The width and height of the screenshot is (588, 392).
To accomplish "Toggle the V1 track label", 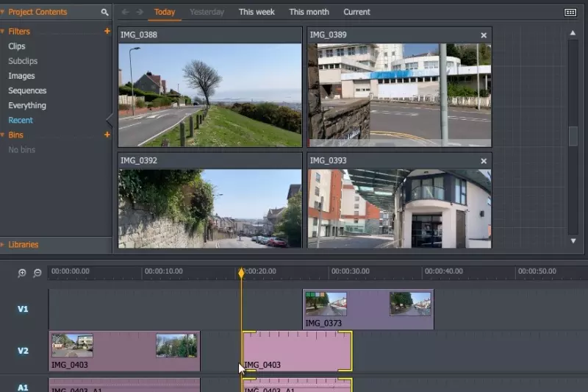I will coord(23,309).
